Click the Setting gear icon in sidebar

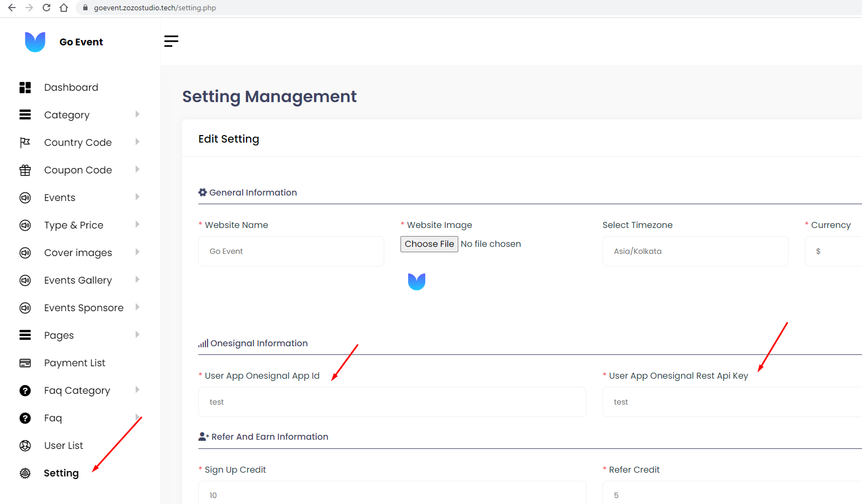[25, 473]
